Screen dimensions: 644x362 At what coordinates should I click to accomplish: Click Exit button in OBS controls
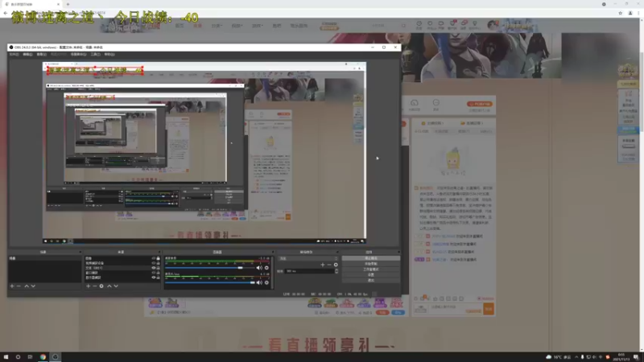coord(371,280)
